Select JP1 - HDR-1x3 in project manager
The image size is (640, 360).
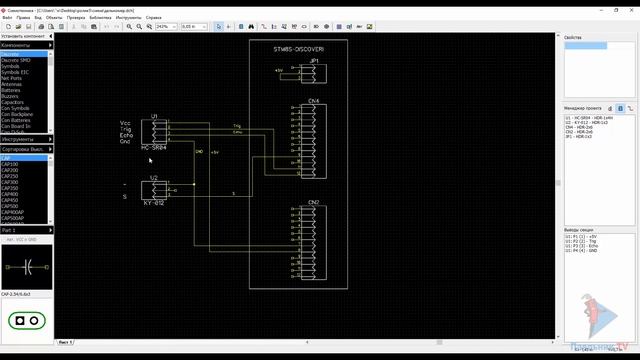pos(578,137)
